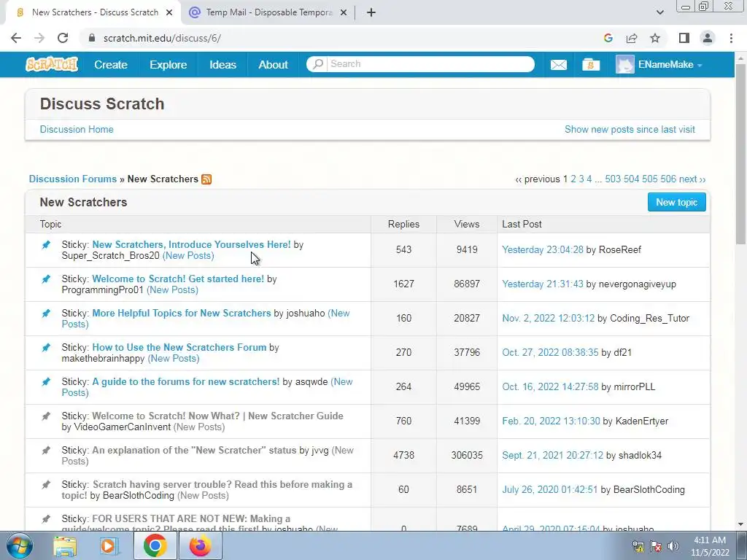Click the New topic button
747x560 pixels.
pyautogui.click(x=676, y=202)
